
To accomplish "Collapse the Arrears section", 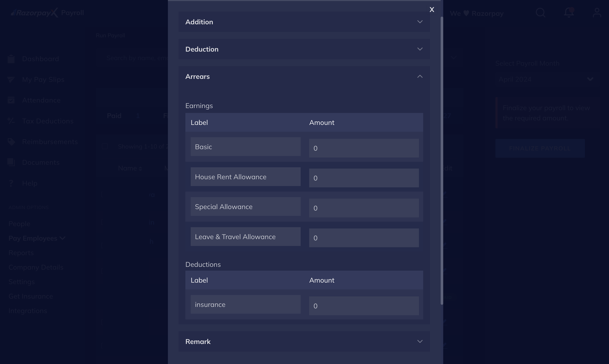I will (304, 77).
